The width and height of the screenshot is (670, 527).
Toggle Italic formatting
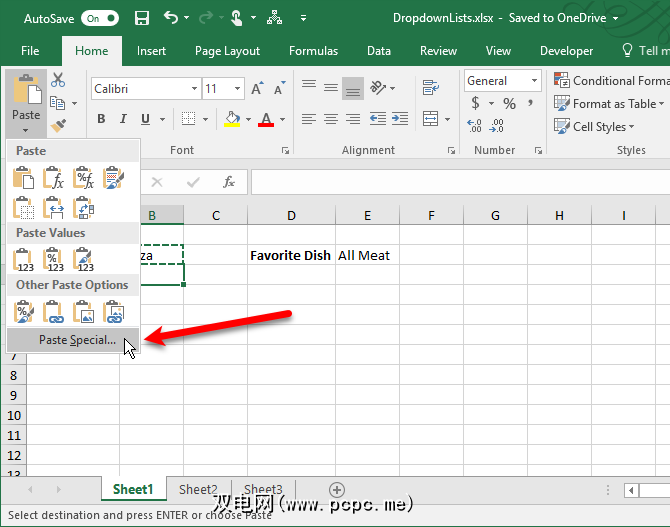(124, 119)
